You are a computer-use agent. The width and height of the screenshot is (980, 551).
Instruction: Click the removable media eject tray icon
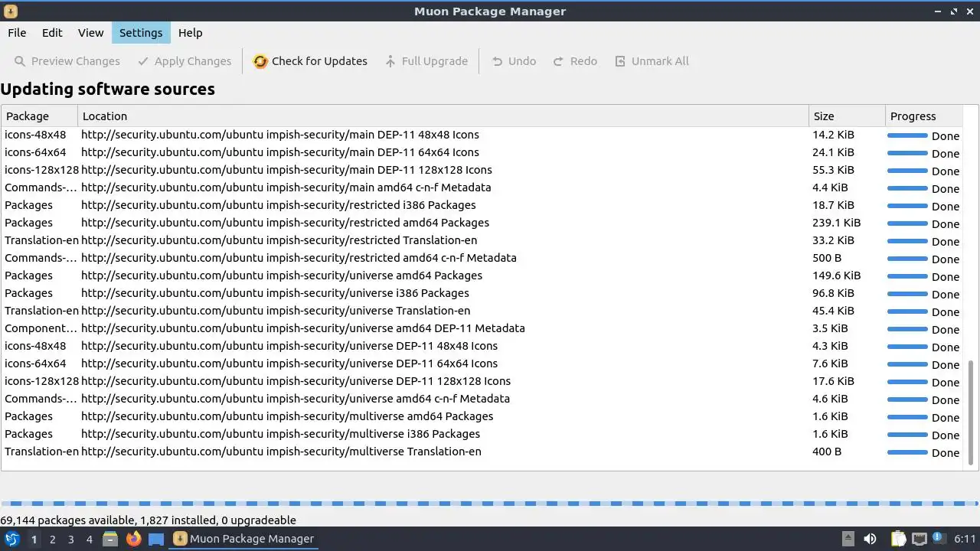pos(848,539)
